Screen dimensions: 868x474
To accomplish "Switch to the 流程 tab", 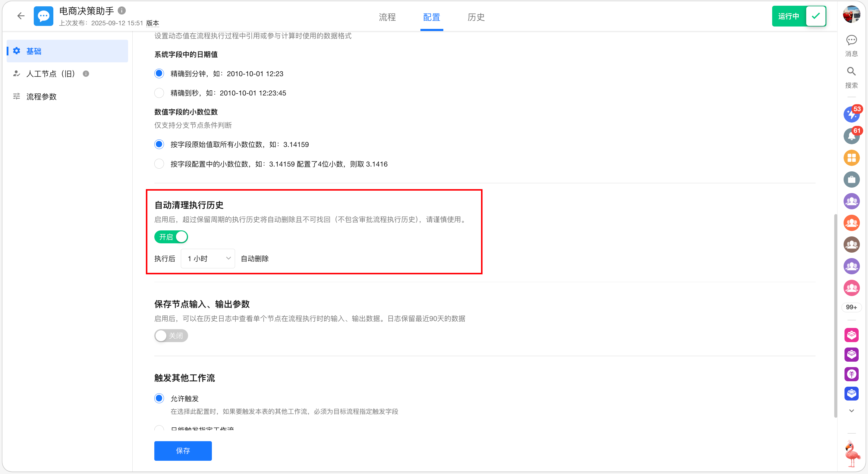I will 387,17.
